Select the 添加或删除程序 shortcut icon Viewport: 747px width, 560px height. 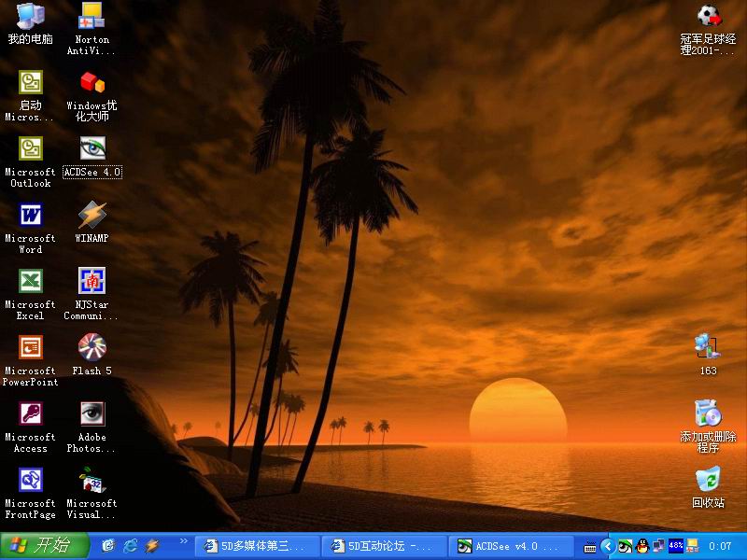(x=708, y=413)
